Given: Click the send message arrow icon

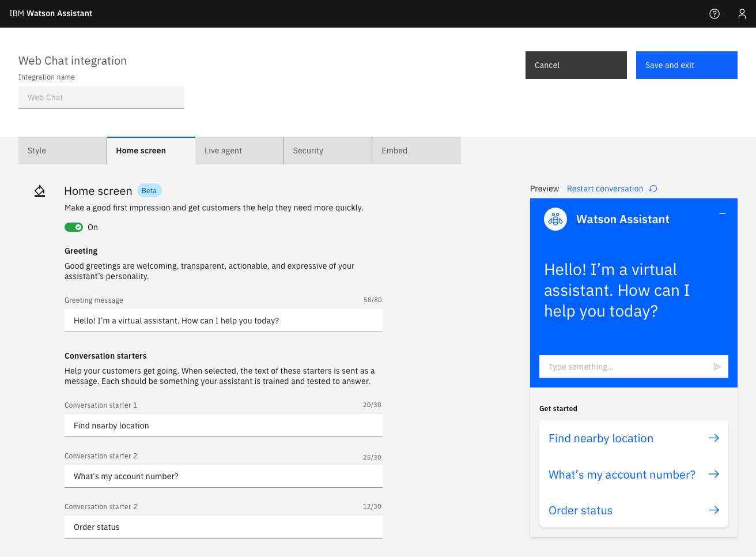Looking at the screenshot, I should click(717, 367).
